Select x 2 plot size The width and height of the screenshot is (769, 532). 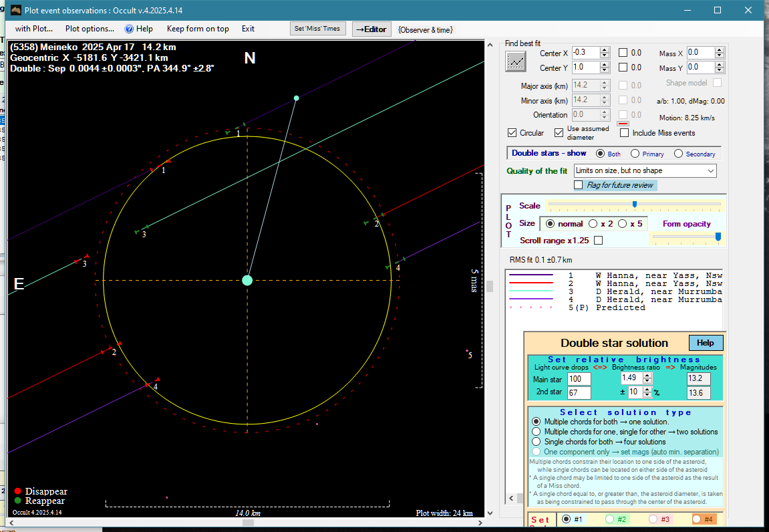pos(593,224)
